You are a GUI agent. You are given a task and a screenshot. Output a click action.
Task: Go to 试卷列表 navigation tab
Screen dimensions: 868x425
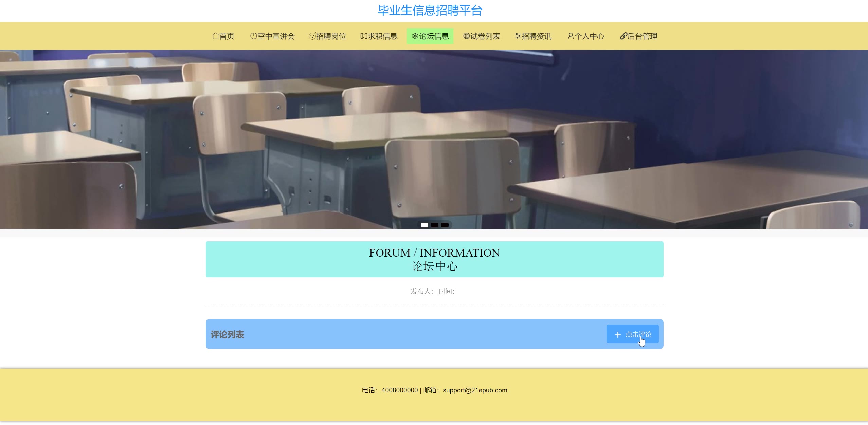pyautogui.click(x=482, y=36)
